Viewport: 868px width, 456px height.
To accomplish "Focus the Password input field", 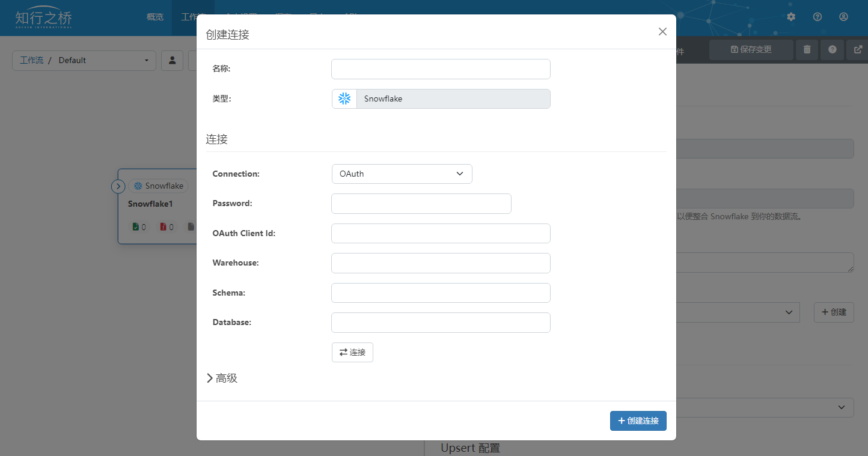I will (x=421, y=204).
